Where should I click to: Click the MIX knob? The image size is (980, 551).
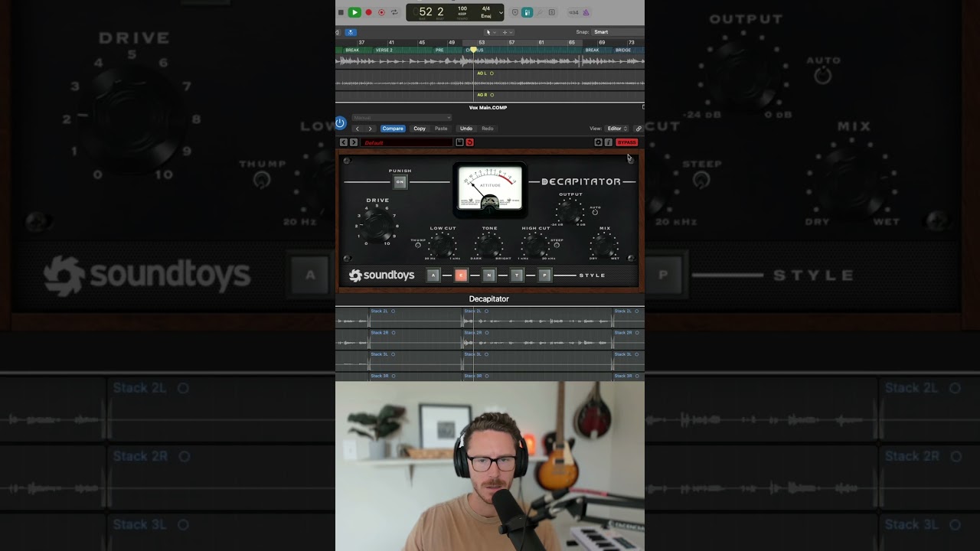coord(604,245)
